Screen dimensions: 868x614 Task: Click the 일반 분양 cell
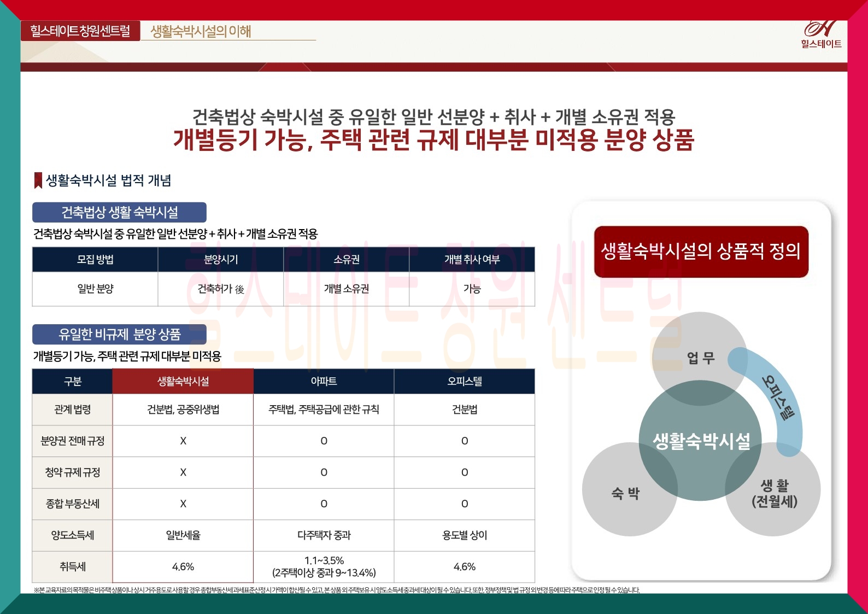[x=95, y=289]
